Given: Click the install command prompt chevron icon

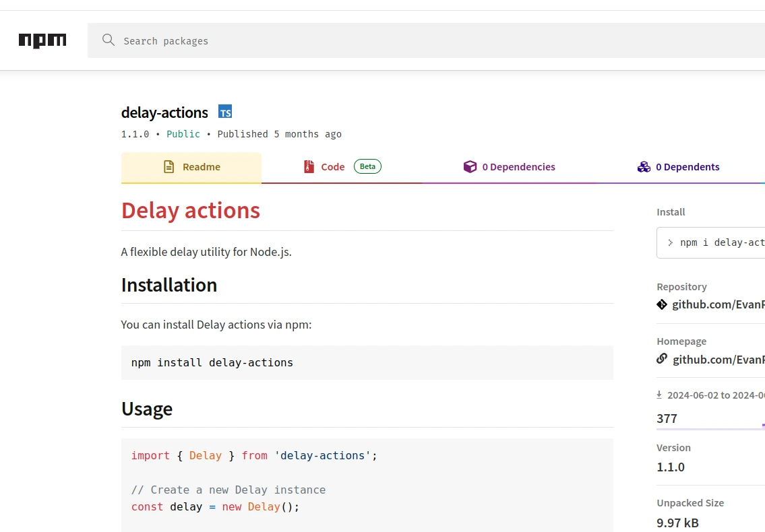Looking at the screenshot, I should click(x=671, y=243).
